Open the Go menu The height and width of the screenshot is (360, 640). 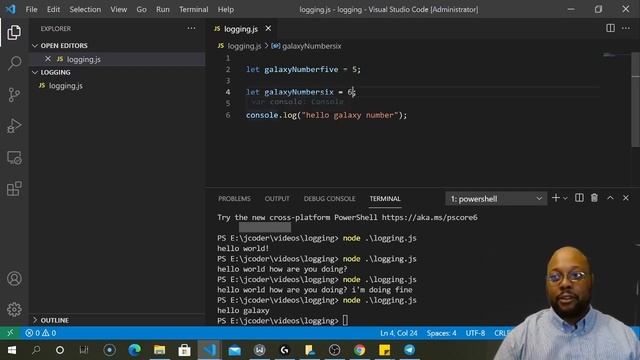(141, 9)
